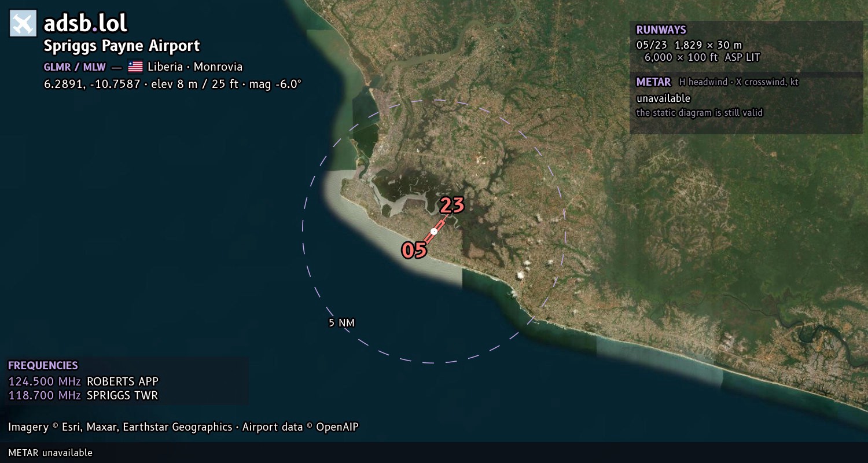This screenshot has width=868, height=463.
Task: Click the "ROBERTS APP" frequency name
Action: [123, 381]
